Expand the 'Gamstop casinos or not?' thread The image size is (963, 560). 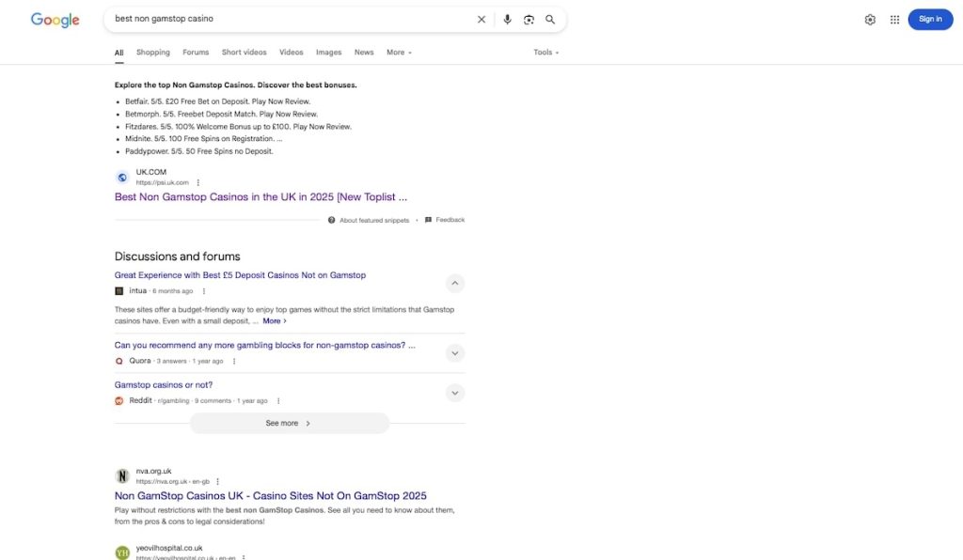coord(454,392)
